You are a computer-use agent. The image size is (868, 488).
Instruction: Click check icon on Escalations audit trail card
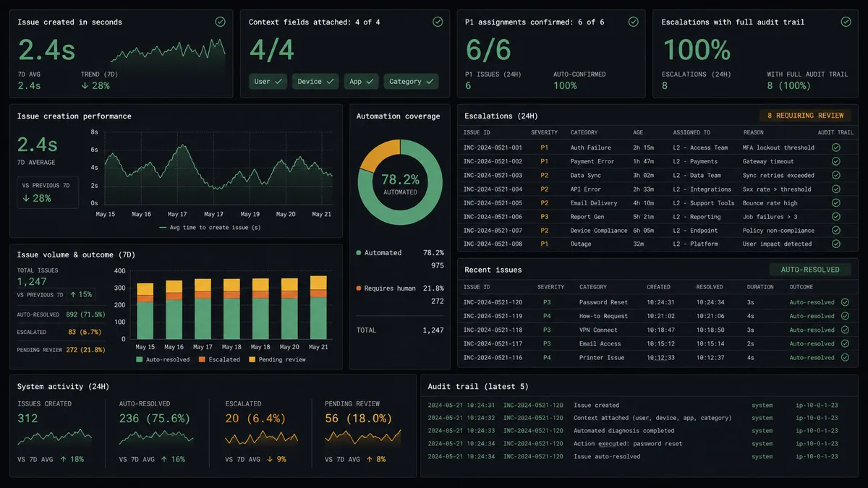846,22
